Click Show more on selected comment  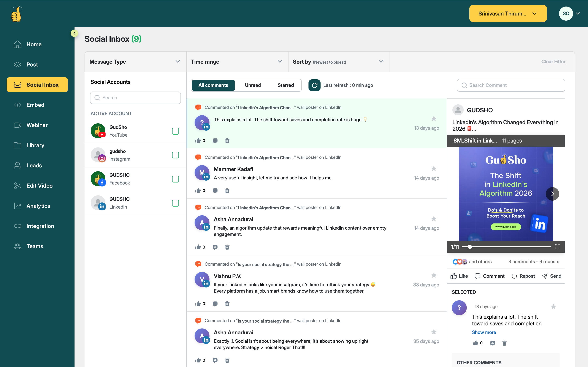(x=484, y=332)
